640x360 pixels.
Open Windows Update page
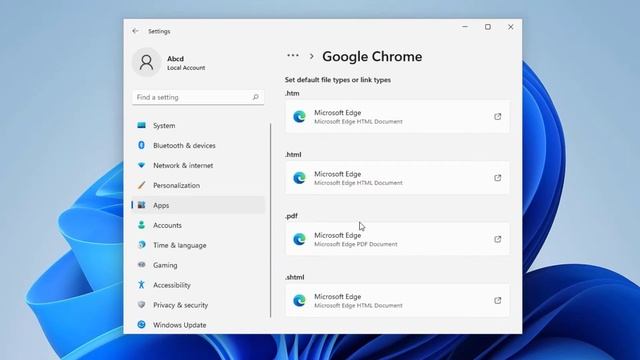[198, 324]
